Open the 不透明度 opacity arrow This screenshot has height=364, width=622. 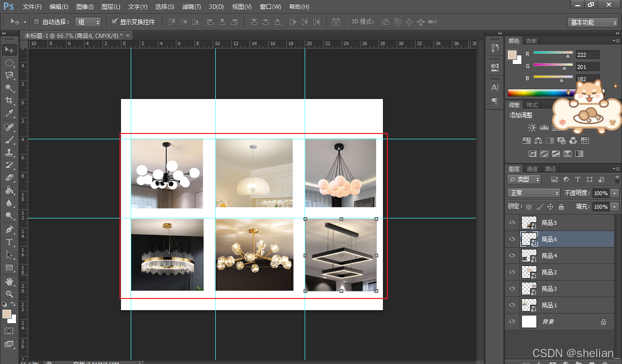pyautogui.click(x=615, y=193)
